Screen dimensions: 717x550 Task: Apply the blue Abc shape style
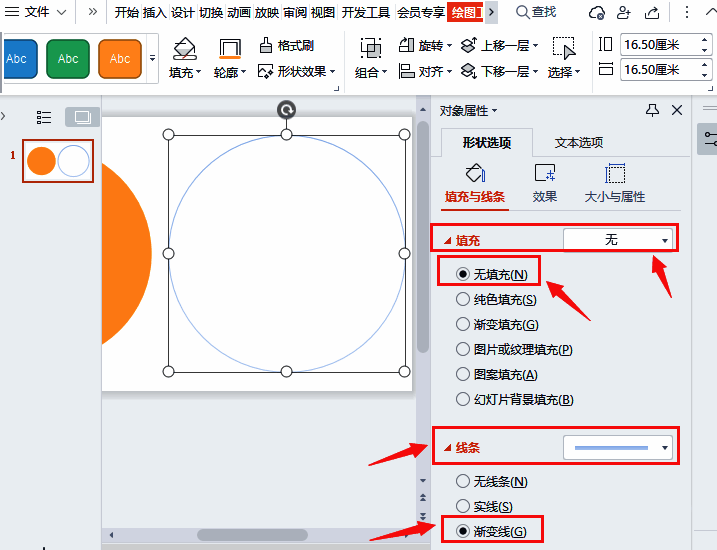19,59
